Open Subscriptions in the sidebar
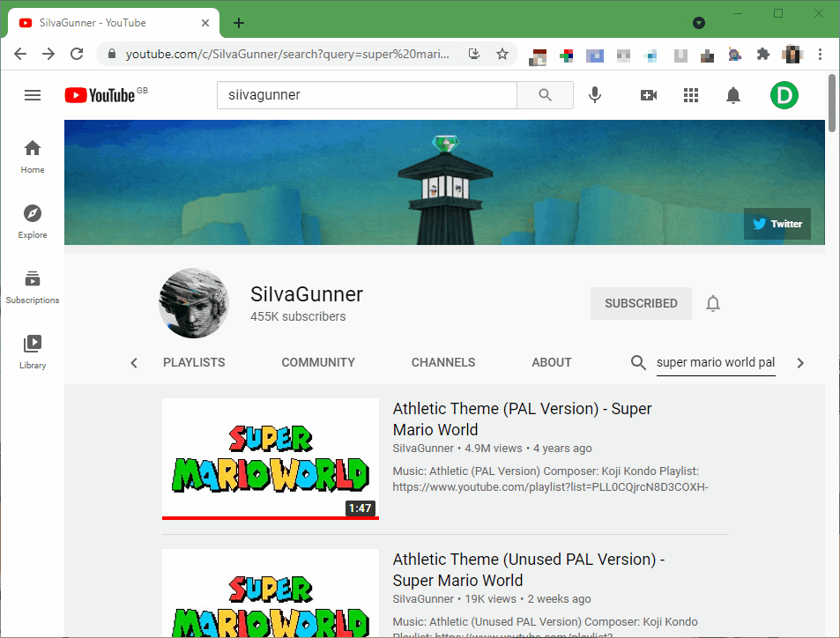This screenshot has width=840, height=638. pos(33,287)
